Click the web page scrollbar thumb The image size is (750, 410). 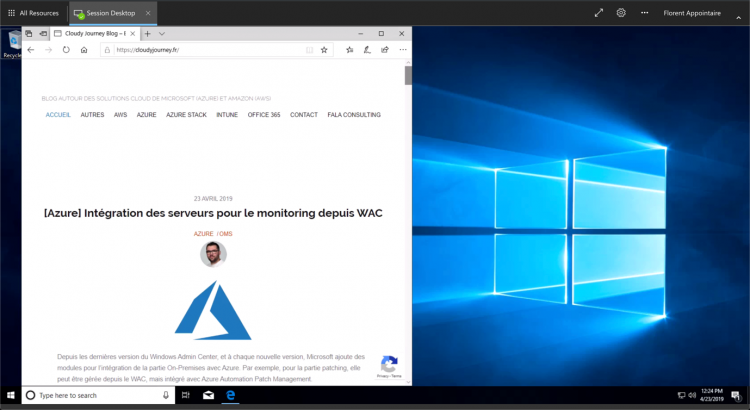click(x=408, y=76)
